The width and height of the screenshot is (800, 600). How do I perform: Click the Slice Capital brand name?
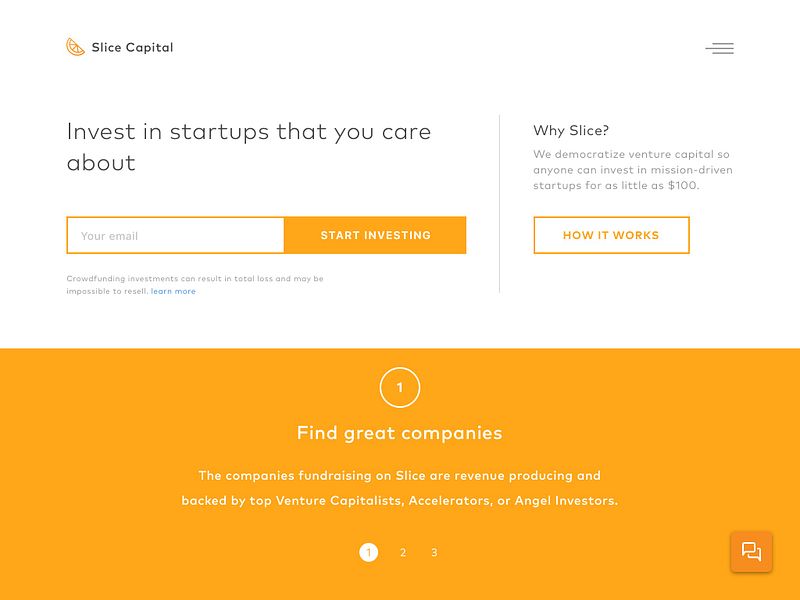(131, 47)
